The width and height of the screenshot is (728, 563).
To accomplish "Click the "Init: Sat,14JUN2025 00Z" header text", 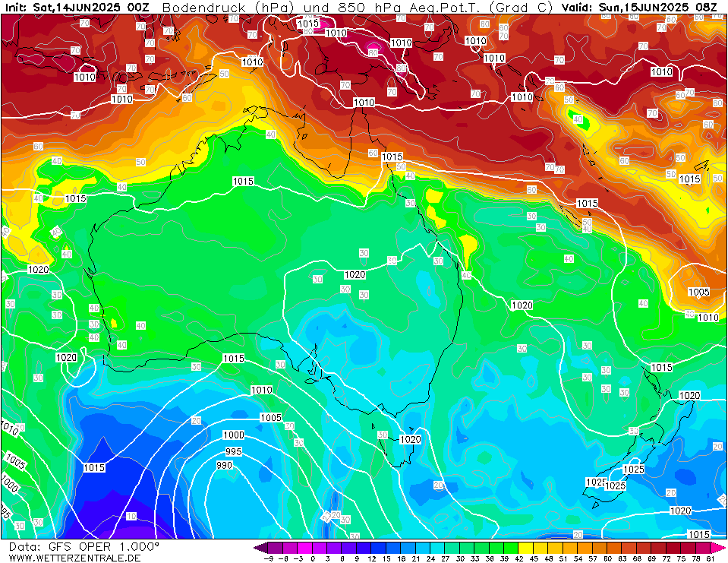I will tap(77, 8).
